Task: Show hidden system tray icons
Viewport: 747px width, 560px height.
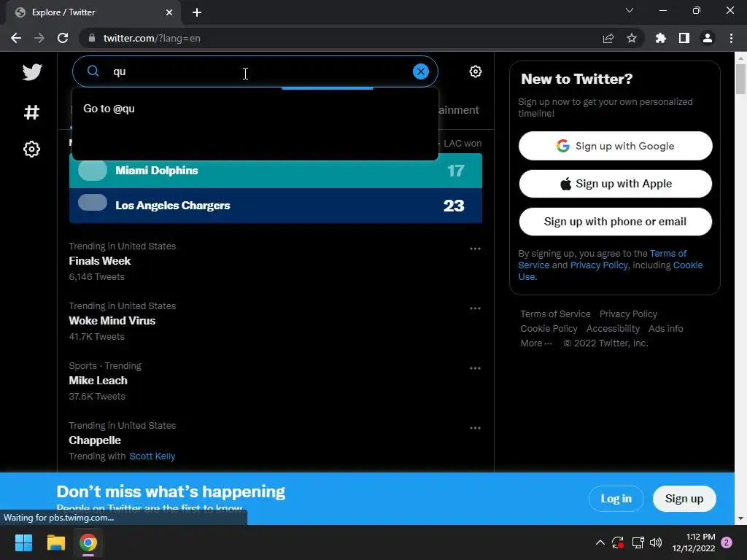Action: click(600, 542)
